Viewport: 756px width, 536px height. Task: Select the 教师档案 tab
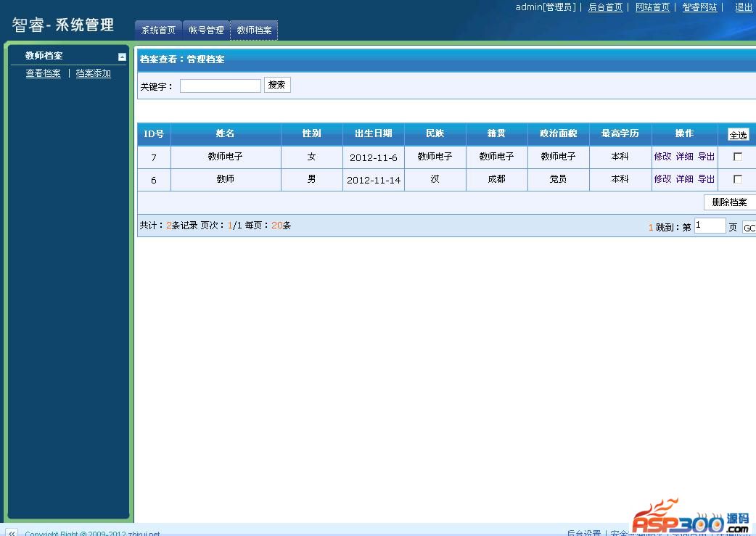coord(254,30)
